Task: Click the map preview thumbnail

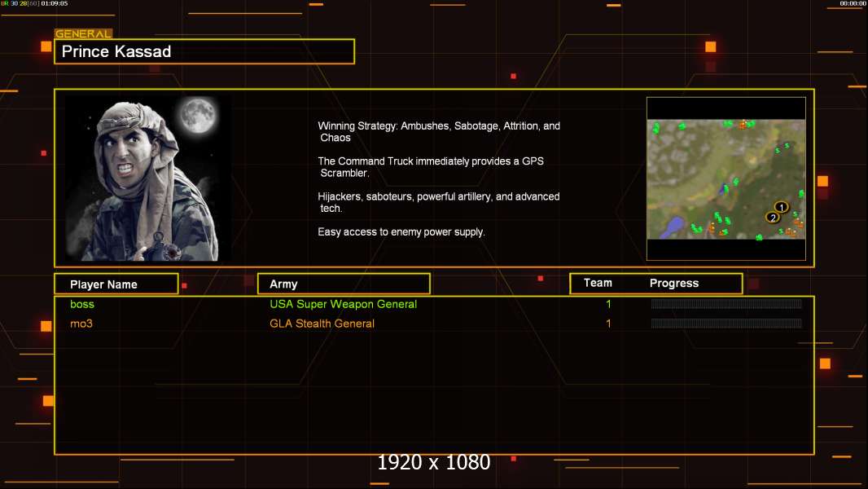Action: [x=726, y=178]
